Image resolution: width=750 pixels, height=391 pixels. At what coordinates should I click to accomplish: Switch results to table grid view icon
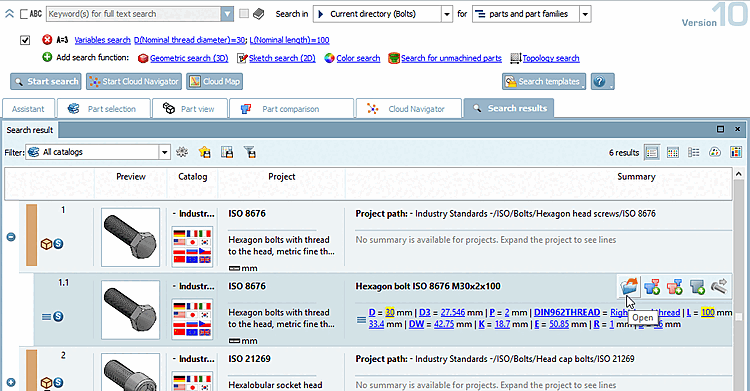[x=673, y=153]
